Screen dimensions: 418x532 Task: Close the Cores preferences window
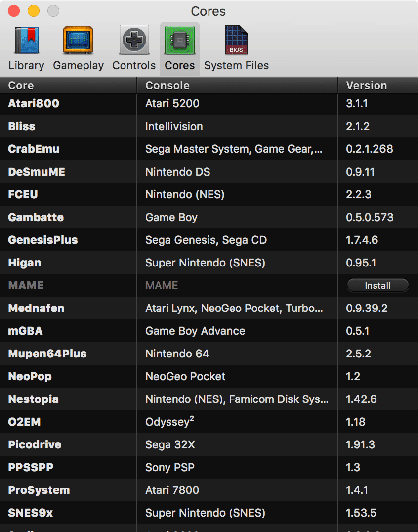click(x=14, y=11)
